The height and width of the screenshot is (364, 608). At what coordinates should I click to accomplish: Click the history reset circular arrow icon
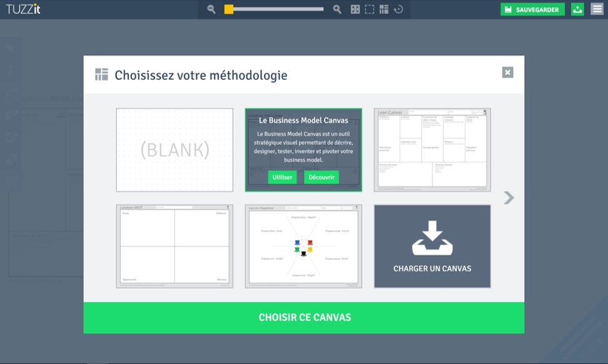tap(399, 9)
